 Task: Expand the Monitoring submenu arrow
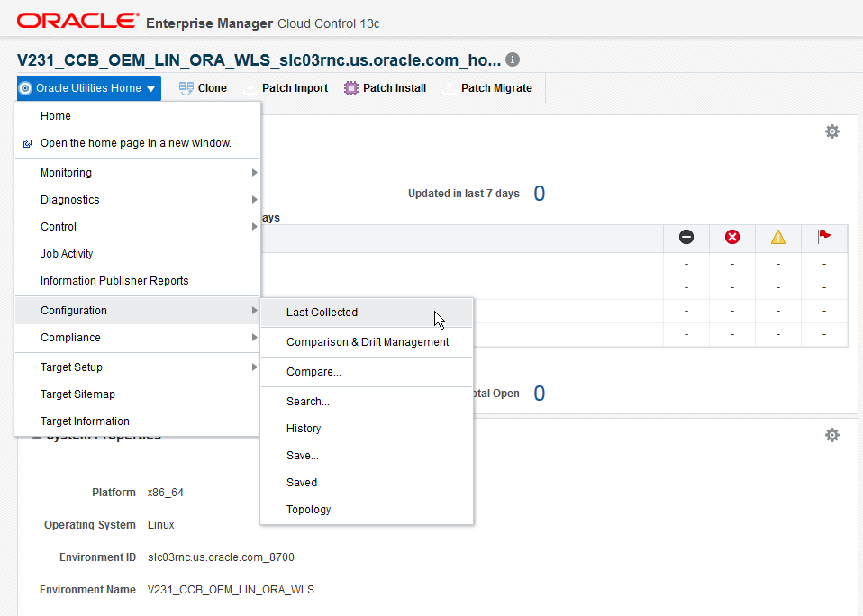[x=254, y=173]
